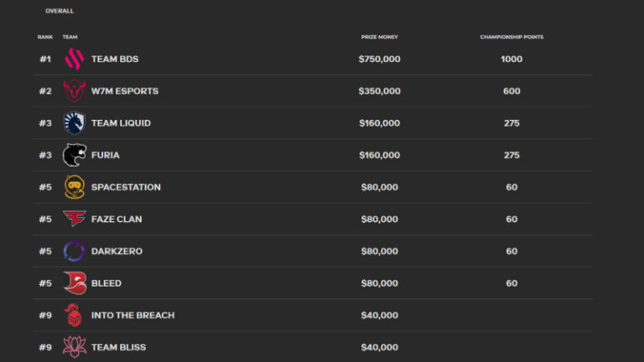Click Team BDS $750,000 prize cell
This screenshot has height=362, width=644.
click(x=379, y=59)
